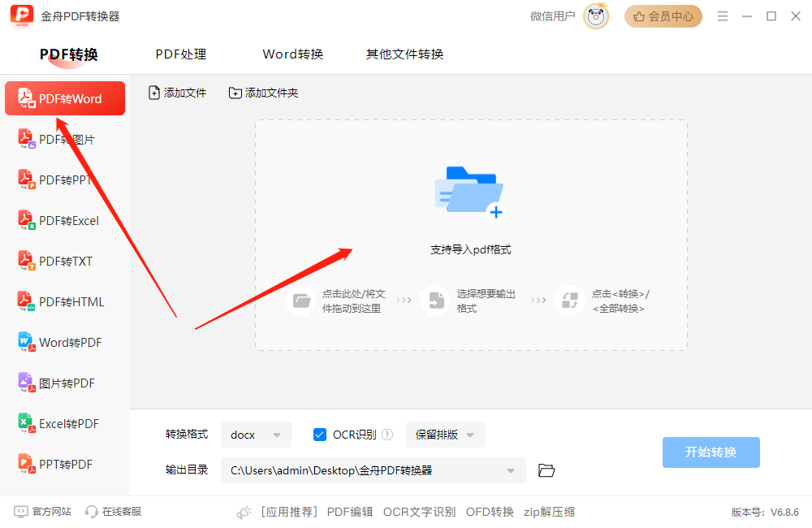Switch to the Word转PDF tool
Screen dimensions: 812x528
point(65,342)
